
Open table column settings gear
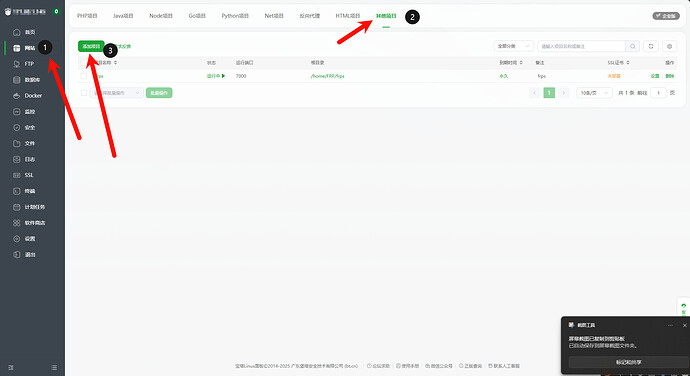(x=669, y=46)
